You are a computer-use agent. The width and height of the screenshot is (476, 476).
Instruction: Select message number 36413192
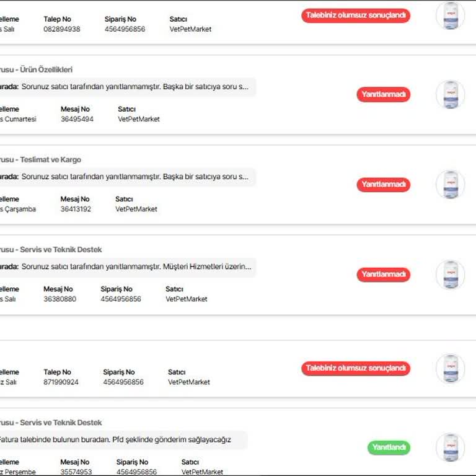(76, 209)
